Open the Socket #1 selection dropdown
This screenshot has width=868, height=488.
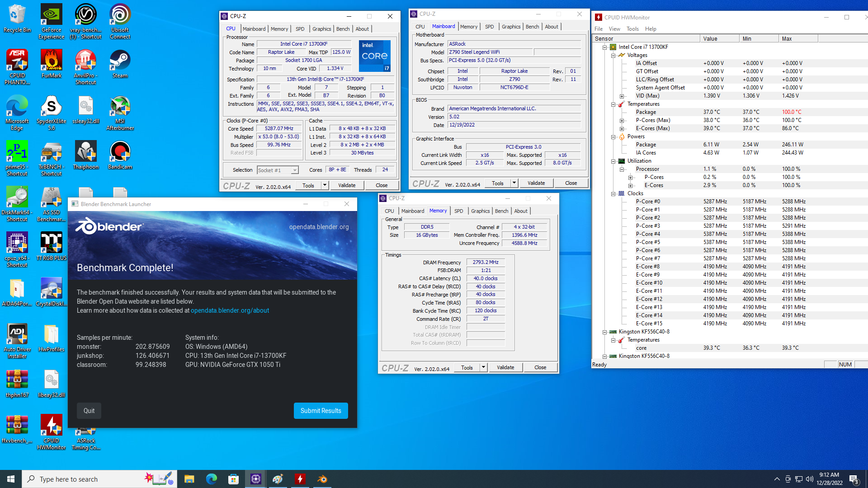pos(295,170)
